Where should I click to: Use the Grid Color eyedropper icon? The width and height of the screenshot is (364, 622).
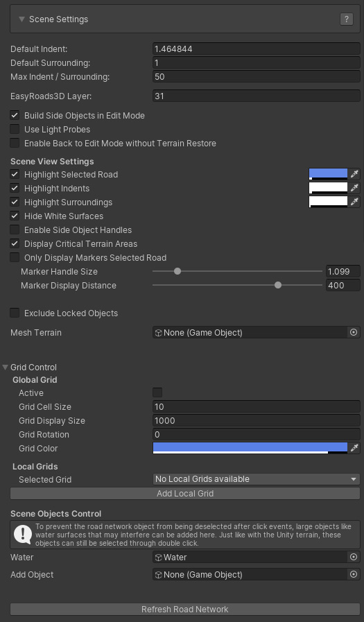point(354,448)
